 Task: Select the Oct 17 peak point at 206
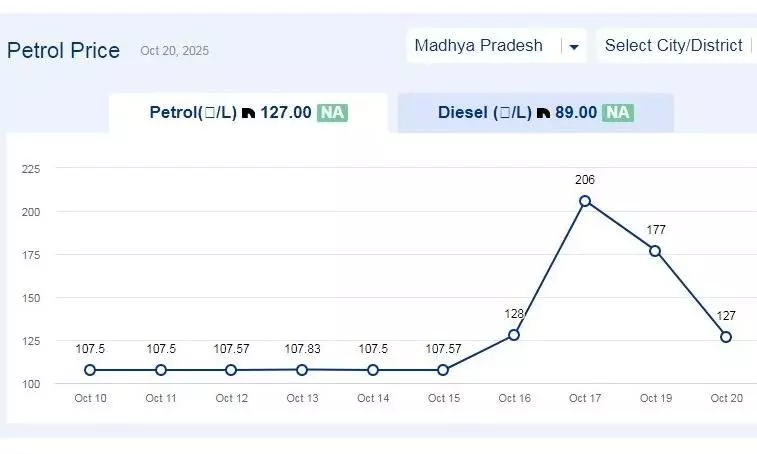pyautogui.click(x=585, y=201)
